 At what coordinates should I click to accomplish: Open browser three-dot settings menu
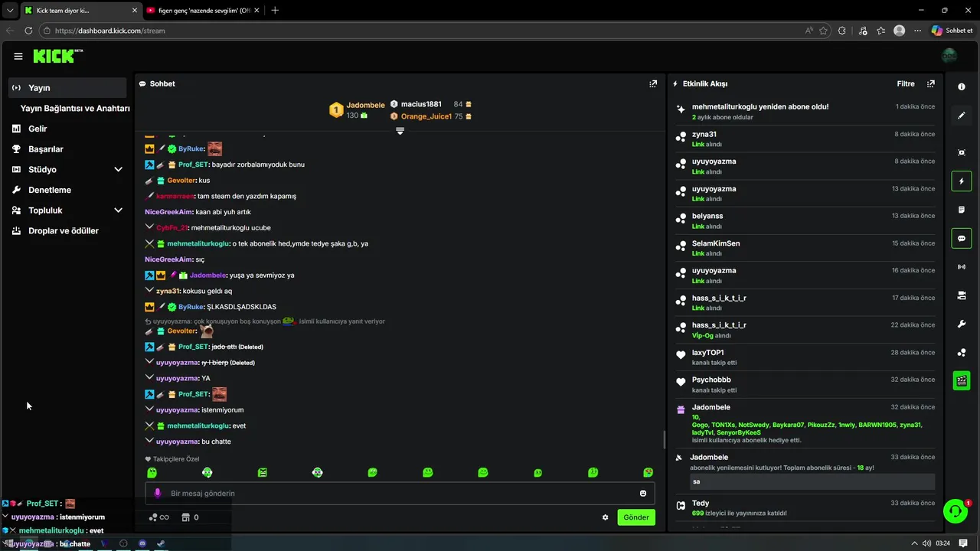pos(917,31)
